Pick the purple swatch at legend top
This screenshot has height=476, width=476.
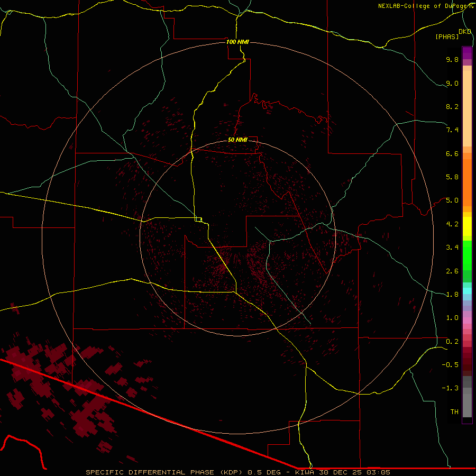point(467,53)
